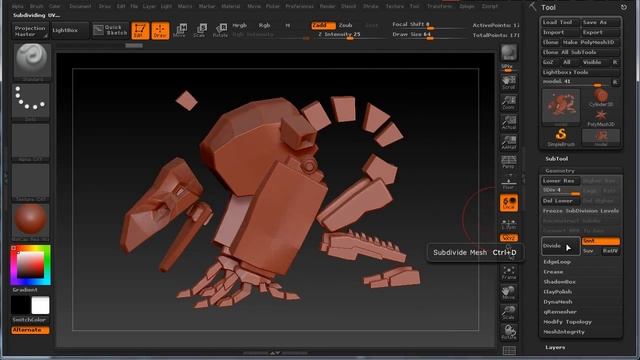Toggle the Smt smooth option
This screenshot has height=360, width=640.
(x=601, y=241)
